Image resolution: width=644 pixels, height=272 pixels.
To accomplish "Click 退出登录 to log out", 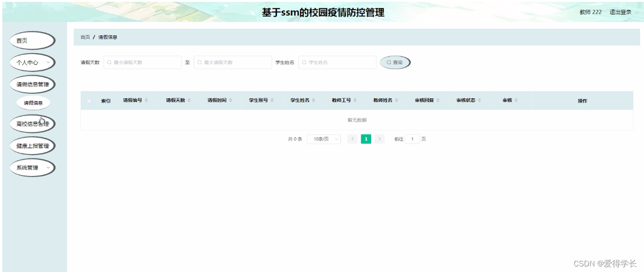I will 620,12.
